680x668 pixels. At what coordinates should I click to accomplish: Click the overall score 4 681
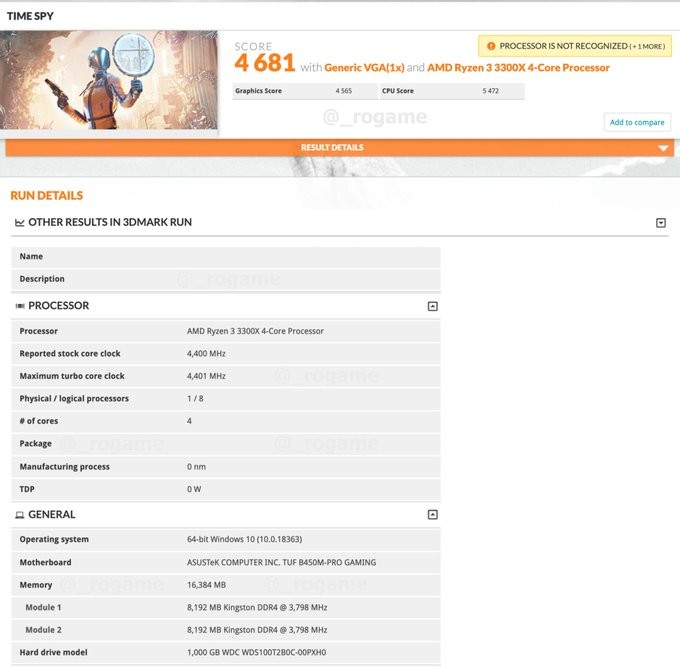coord(265,64)
